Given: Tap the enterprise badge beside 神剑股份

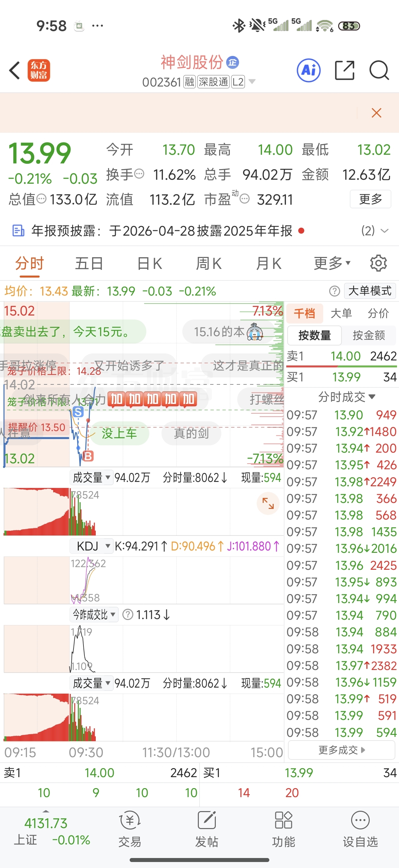Looking at the screenshot, I should (x=233, y=62).
